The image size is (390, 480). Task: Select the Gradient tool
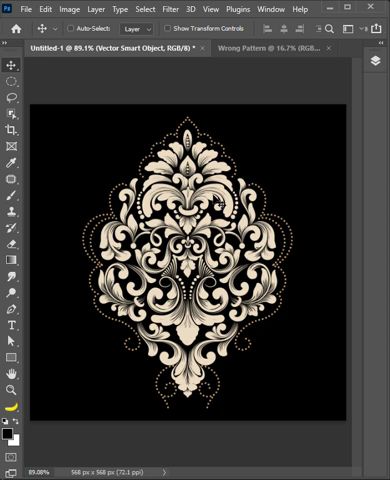11,260
